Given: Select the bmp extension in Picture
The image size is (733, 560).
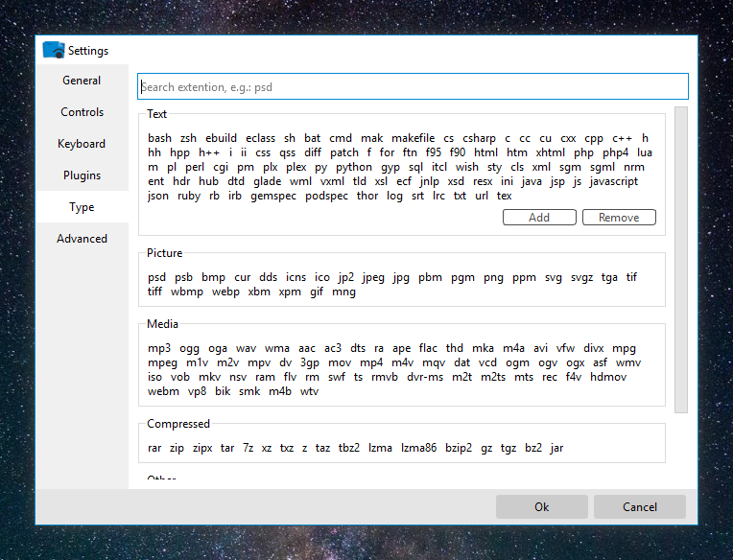Looking at the screenshot, I should pyautogui.click(x=213, y=277).
